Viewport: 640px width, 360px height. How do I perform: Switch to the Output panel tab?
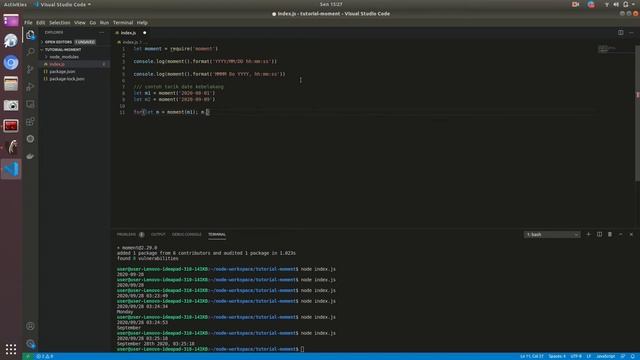pos(158,234)
